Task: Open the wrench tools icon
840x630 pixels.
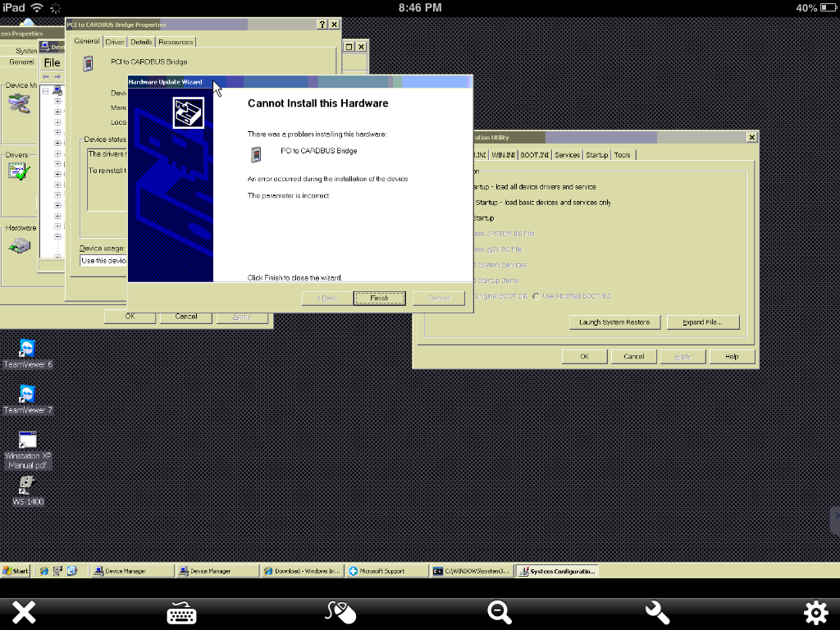Action: pos(656,611)
